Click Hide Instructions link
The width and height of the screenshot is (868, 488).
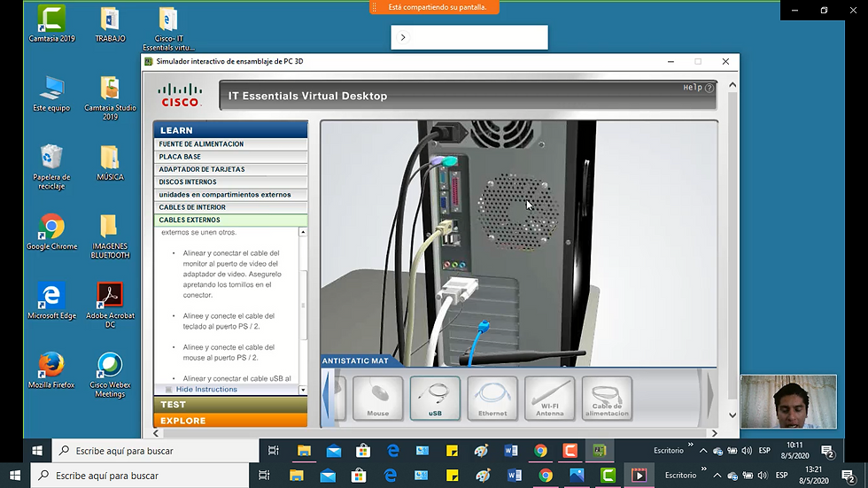coord(206,390)
